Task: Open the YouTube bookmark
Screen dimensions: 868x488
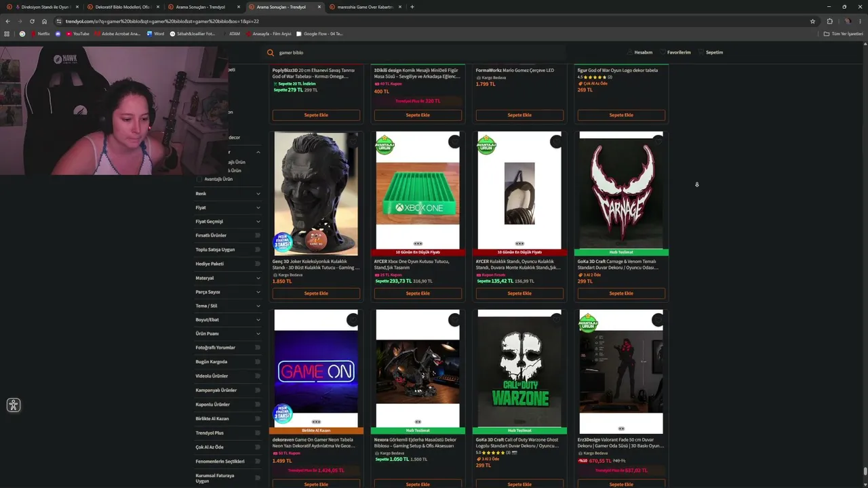Action: pos(78,33)
